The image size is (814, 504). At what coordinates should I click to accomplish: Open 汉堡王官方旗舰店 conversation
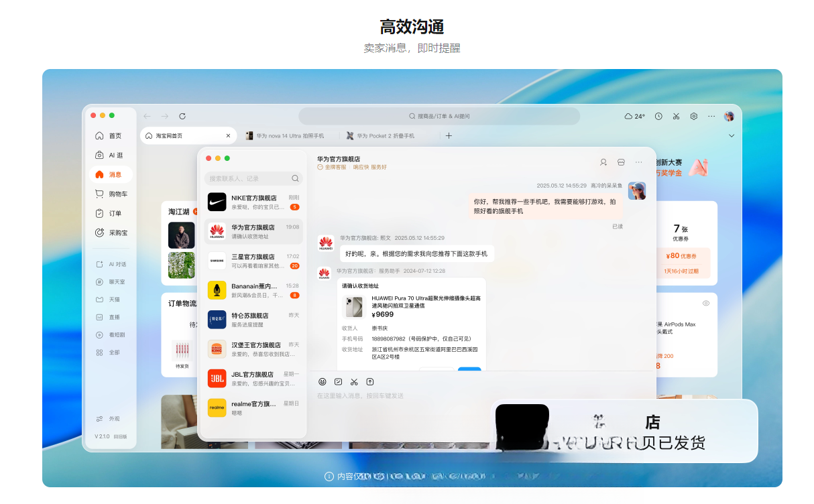(x=253, y=349)
